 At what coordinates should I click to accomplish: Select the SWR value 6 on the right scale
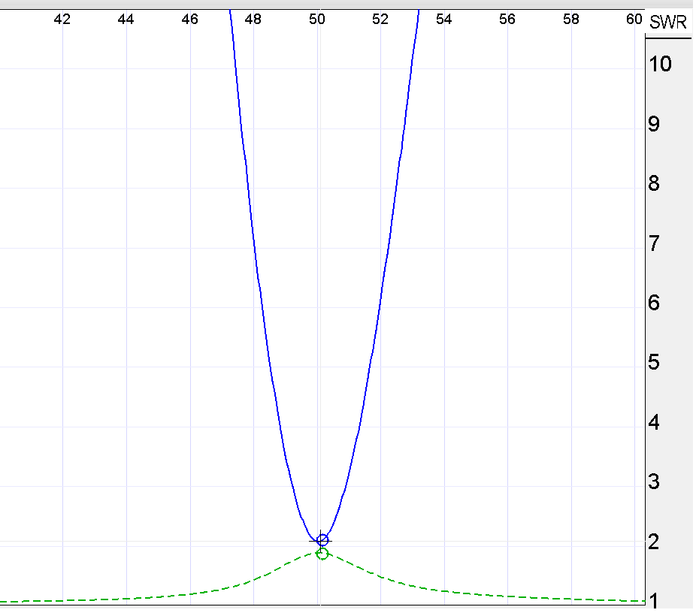pyautogui.click(x=654, y=303)
